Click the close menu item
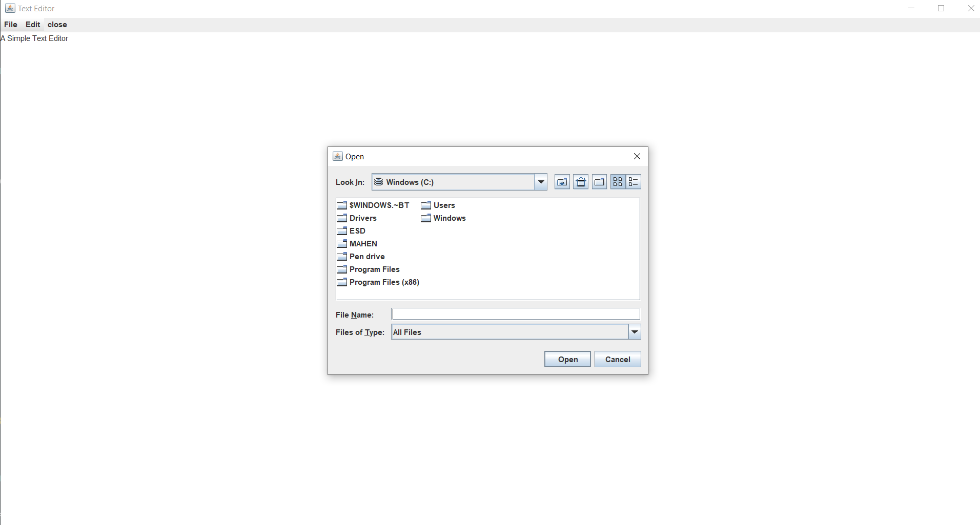This screenshot has height=525, width=980. pyautogui.click(x=57, y=24)
